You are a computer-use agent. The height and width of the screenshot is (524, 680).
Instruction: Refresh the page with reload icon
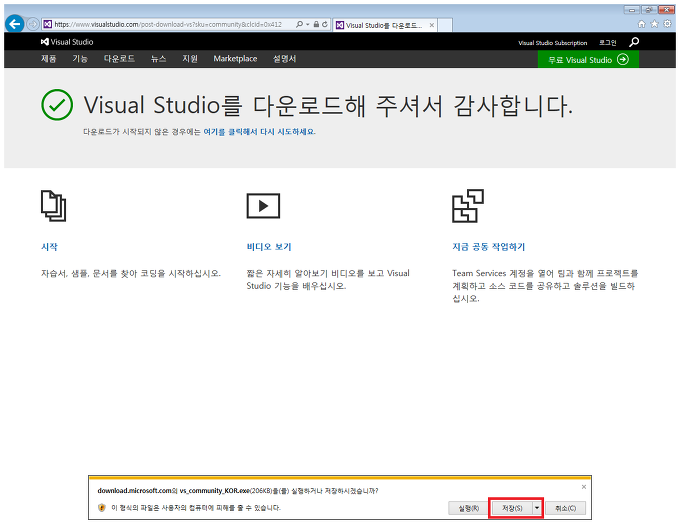click(324, 24)
